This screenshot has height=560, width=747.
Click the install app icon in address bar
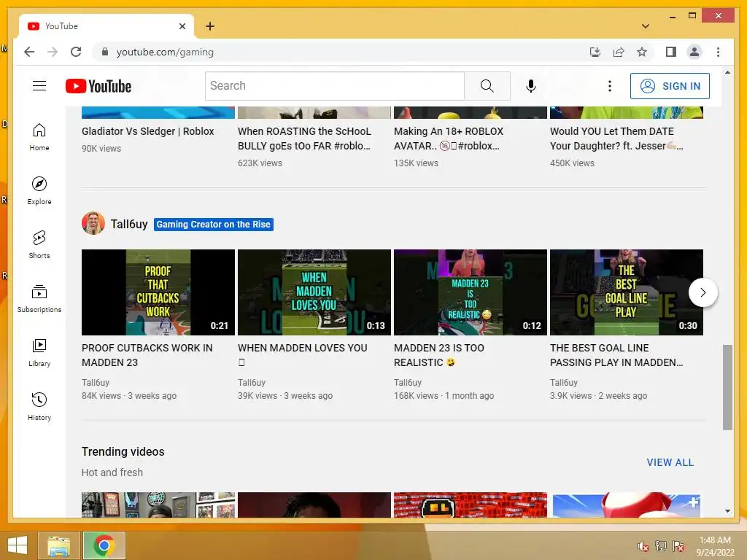coord(595,52)
